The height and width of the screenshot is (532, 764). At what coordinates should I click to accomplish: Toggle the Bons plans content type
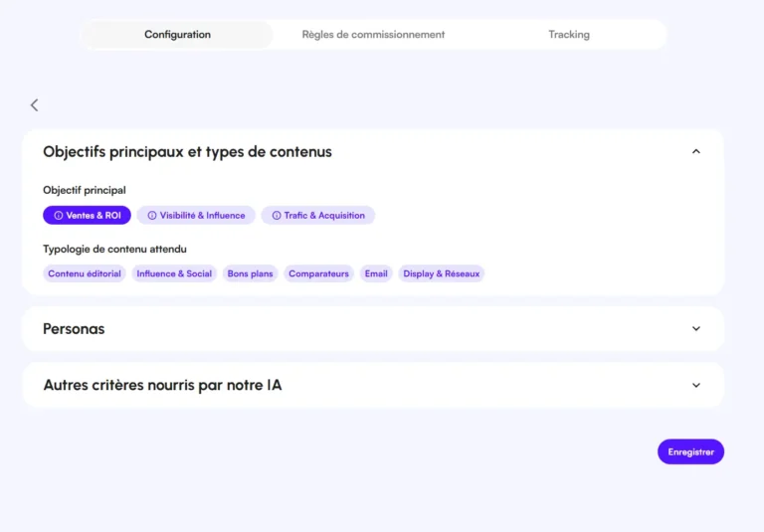(x=250, y=273)
